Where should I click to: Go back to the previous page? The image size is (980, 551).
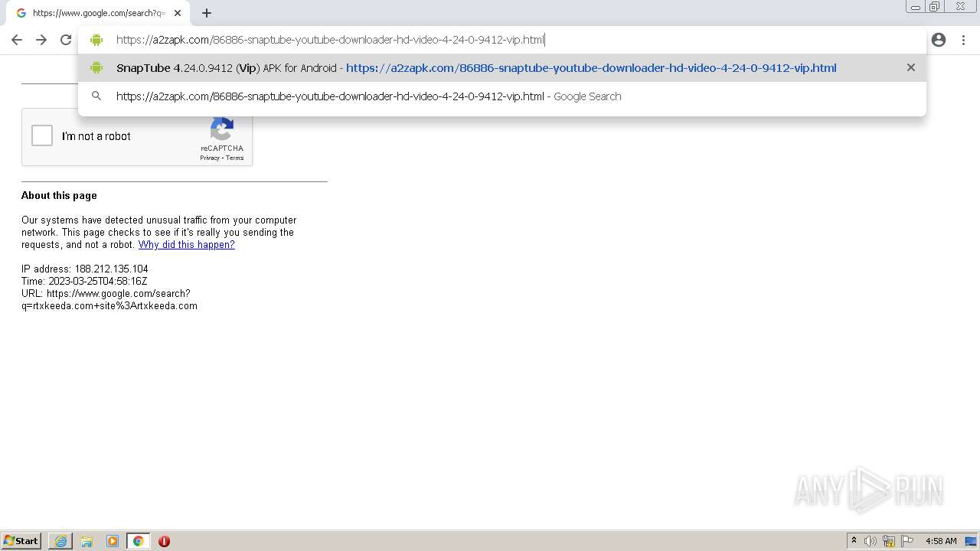(x=17, y=40)
